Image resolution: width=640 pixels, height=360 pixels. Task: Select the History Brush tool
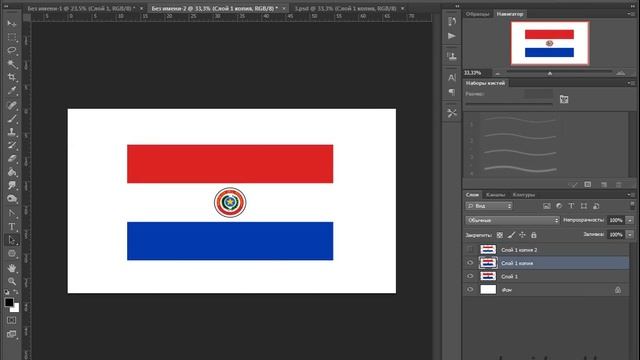click(x=12, y=146)
